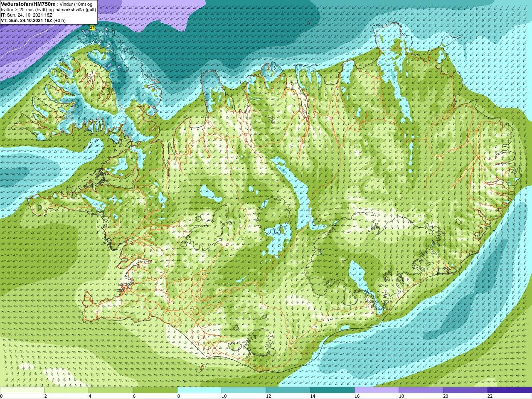
Task: Click the legend scale value '12'
Action: click(x=268, y=396)
